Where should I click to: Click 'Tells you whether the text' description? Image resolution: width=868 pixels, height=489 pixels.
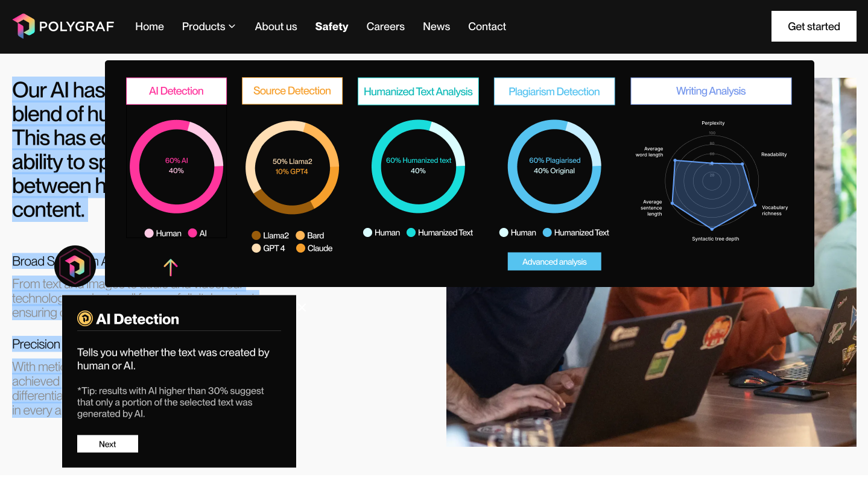173,359
